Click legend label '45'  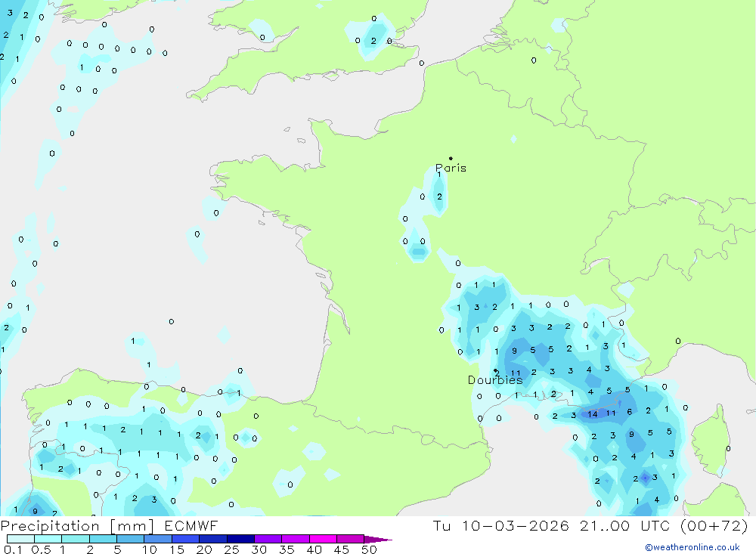342,549
